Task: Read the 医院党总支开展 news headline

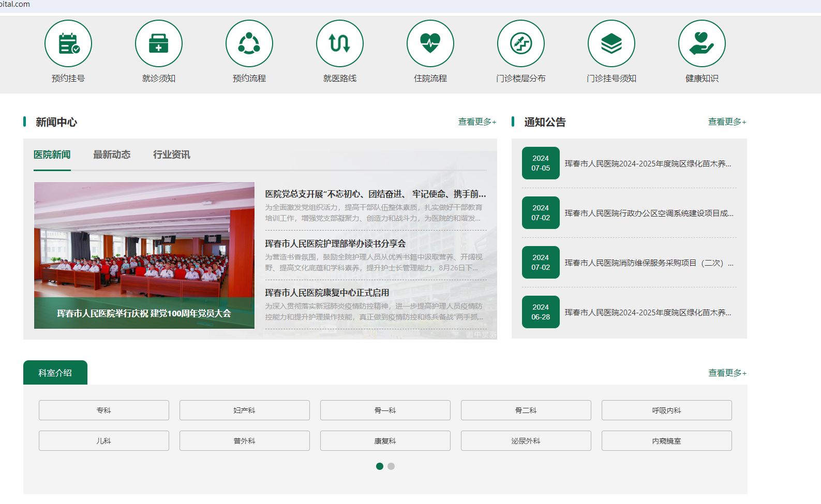Action: click(376, 194)
